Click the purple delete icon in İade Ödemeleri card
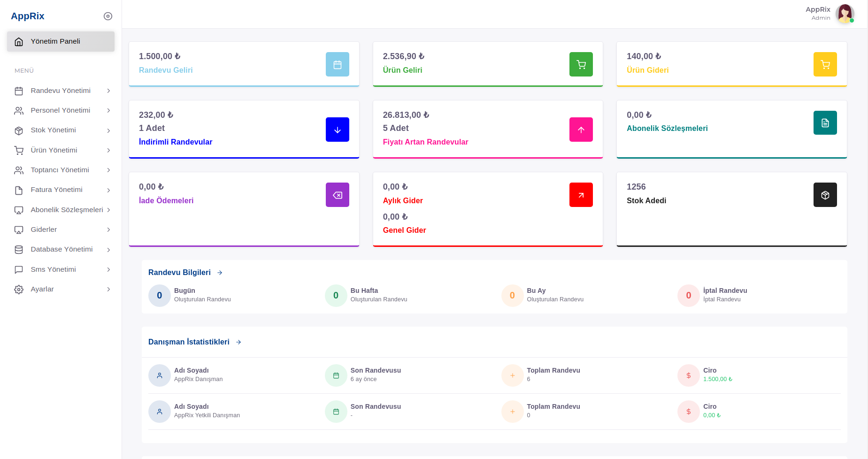 coord(338,195)
